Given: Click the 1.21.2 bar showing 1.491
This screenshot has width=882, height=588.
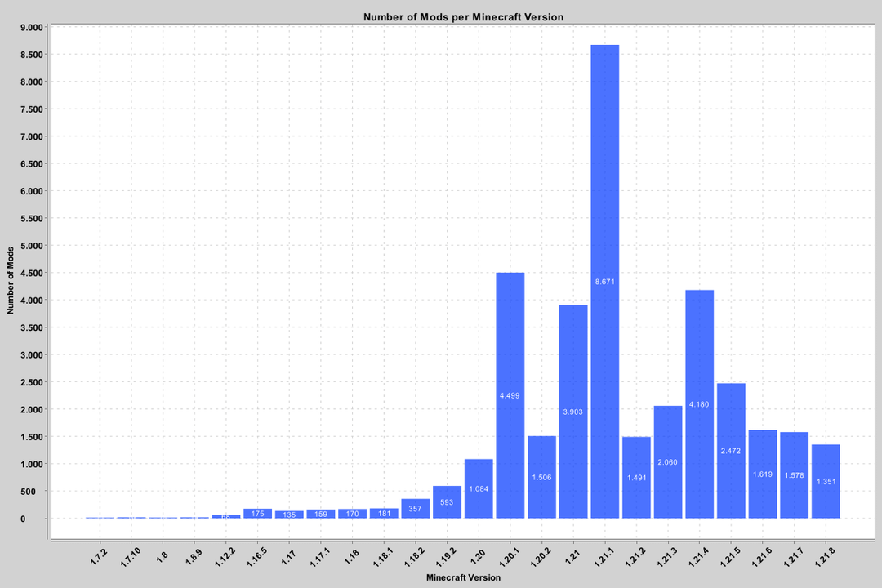Looking at the screenshot, I should click(636, 478).
